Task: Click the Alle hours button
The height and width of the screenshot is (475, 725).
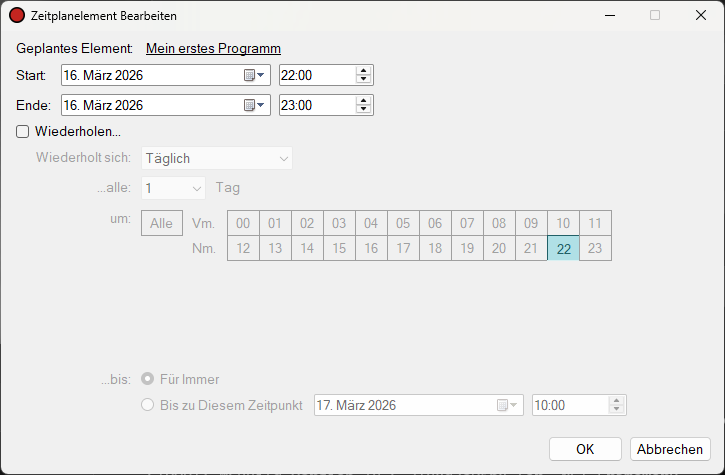Action: point(162,223)
